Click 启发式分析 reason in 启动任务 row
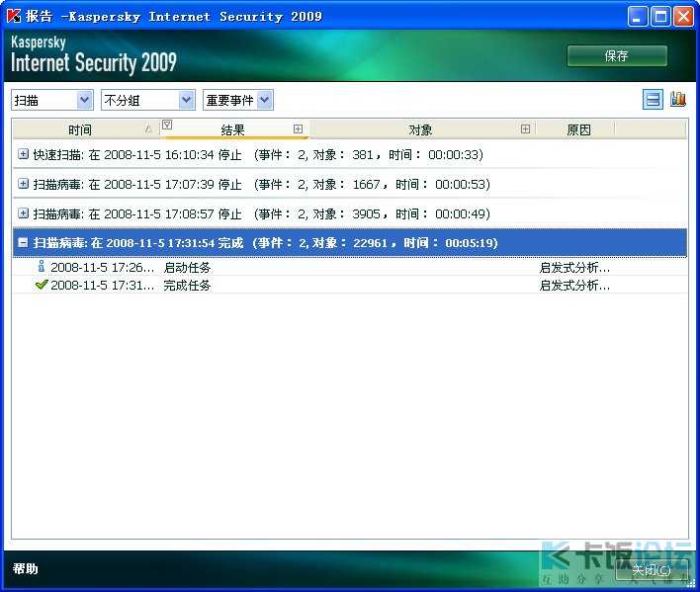700x592 pixels. (574, 267)
